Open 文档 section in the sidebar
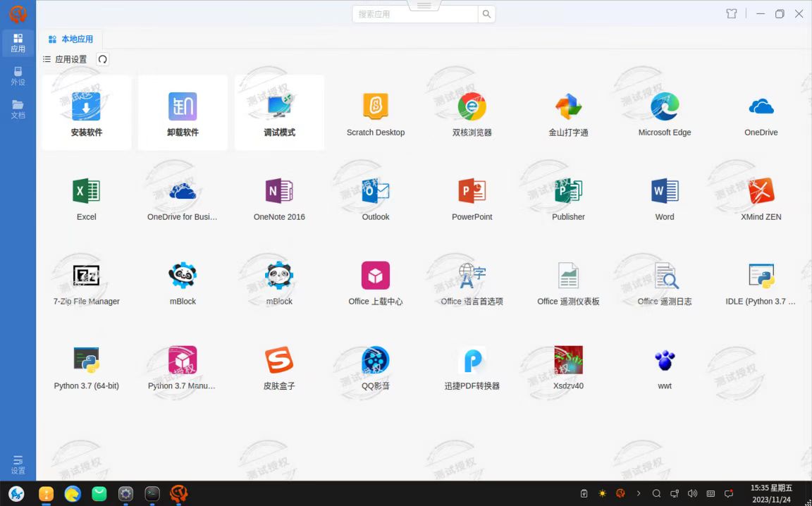The width and height of the screenshot is (812, 506). 18,109
